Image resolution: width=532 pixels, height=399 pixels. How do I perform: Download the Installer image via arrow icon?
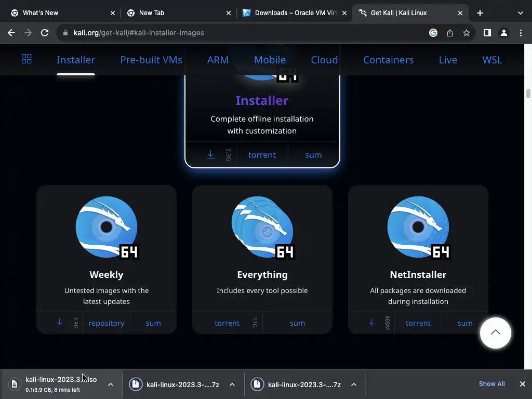211,154
